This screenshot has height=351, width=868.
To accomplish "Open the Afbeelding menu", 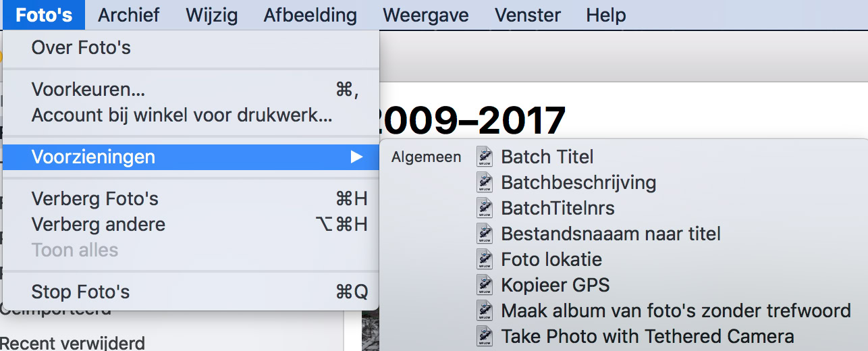I will (x=310, y=15).
